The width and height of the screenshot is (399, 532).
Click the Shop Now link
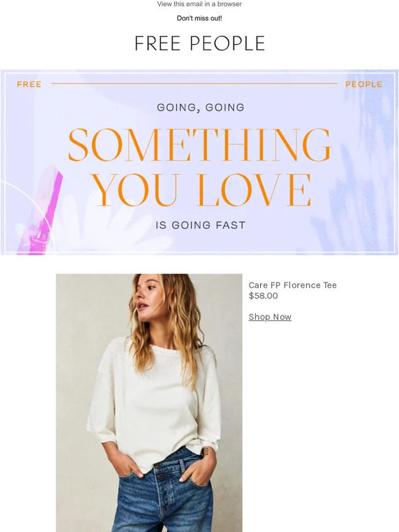[270, 317]
